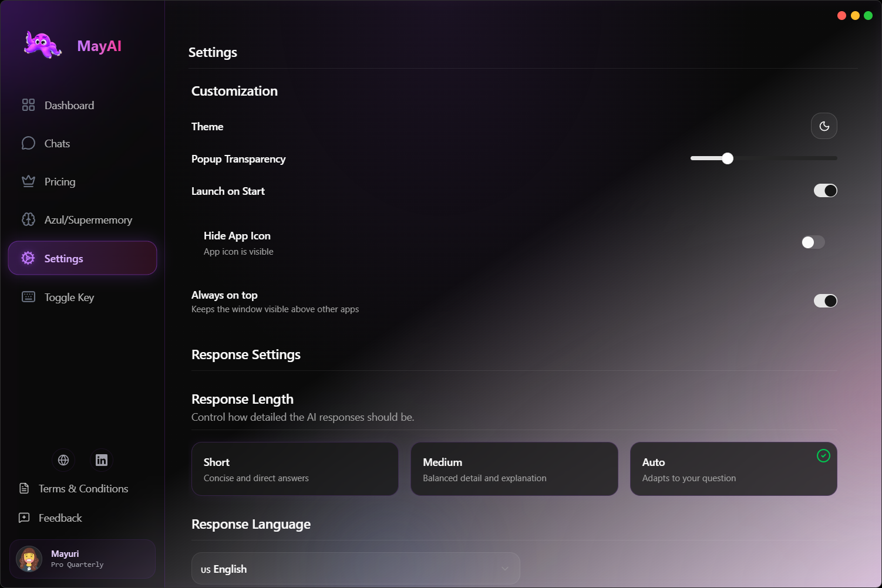Select the Short response length card
This screenshot has height=588, width=882.
[x=295, y=469]
